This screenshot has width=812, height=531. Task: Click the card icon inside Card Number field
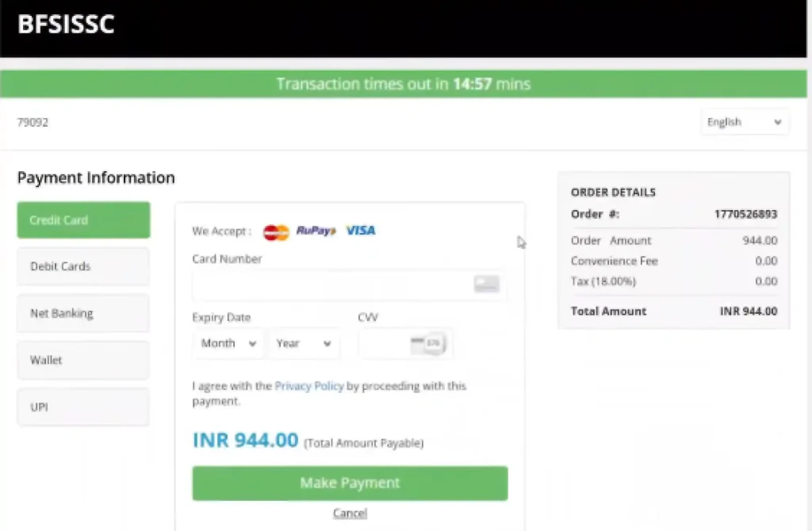[486, 284]
